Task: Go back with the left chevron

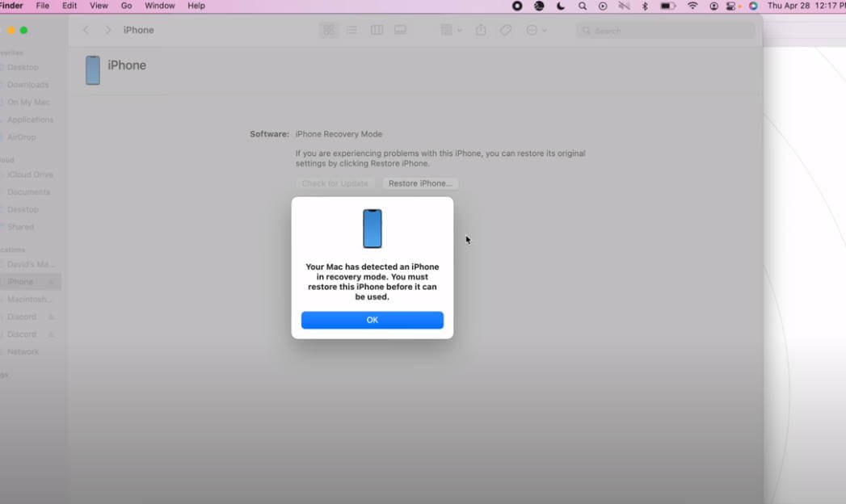Action: (x=86, y=30)
